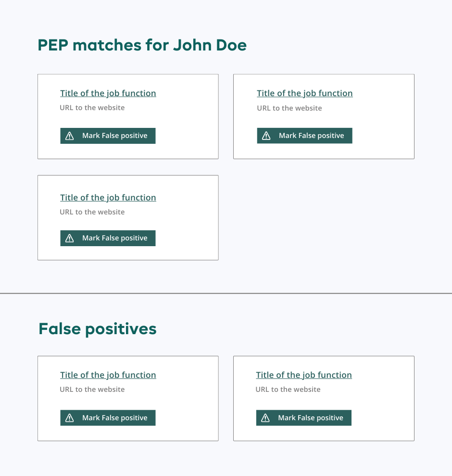Image resolution: width=452 pixels, height=476 pixels.
Task: Click warning icon in second PEP match card
Action: [x=266, y=136]
